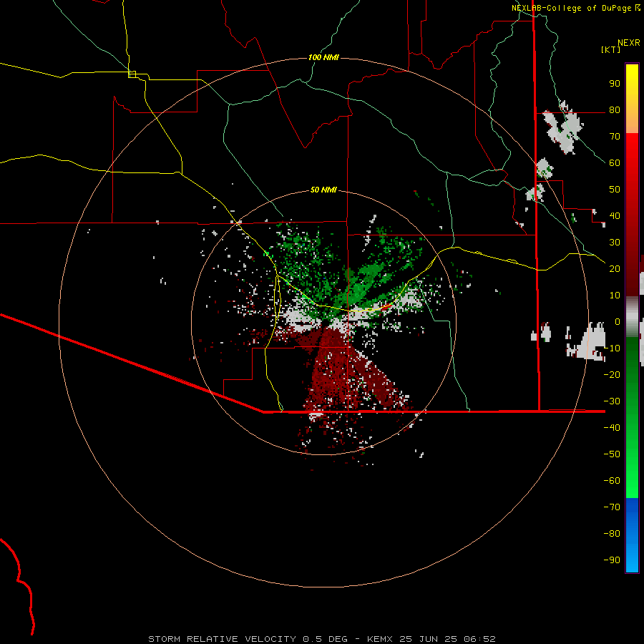Select the -80 value on velocity scale

coord(612,534)
